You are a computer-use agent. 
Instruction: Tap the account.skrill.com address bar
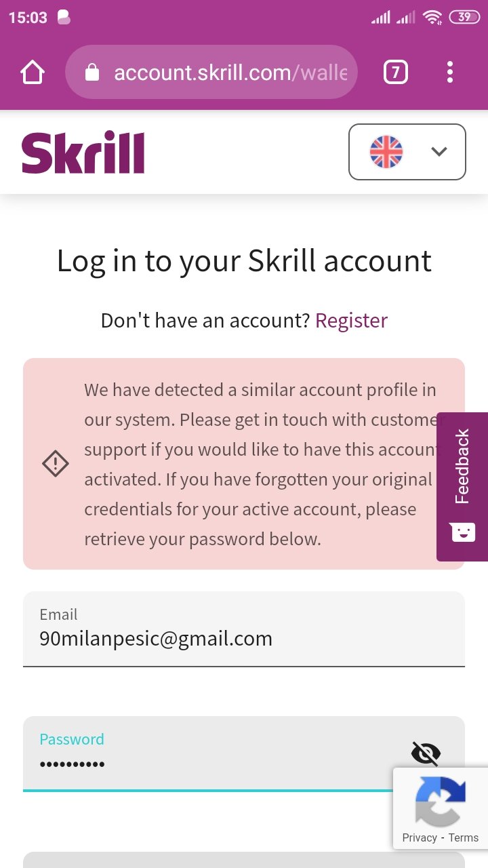[211, 72]
